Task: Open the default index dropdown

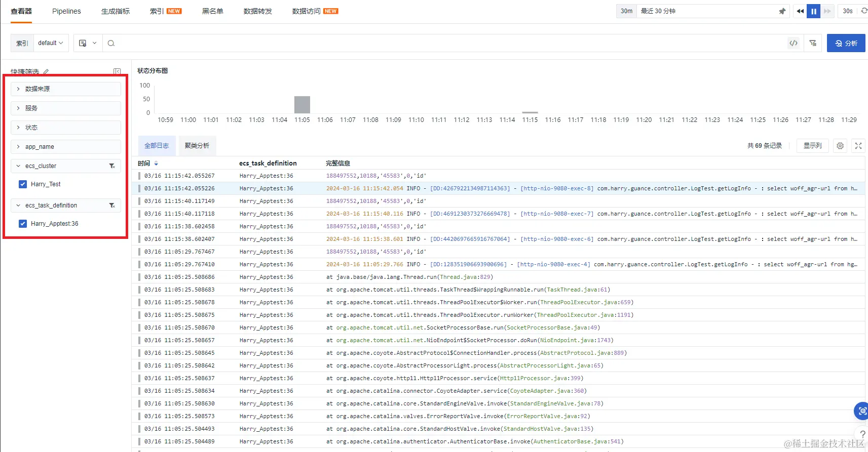Action: 51,43
